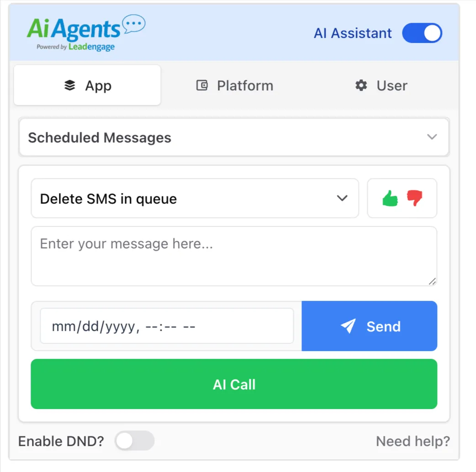Click the wallet icon beside Platform
Screen dimensions: 476x472
click(x=202, y=85)
